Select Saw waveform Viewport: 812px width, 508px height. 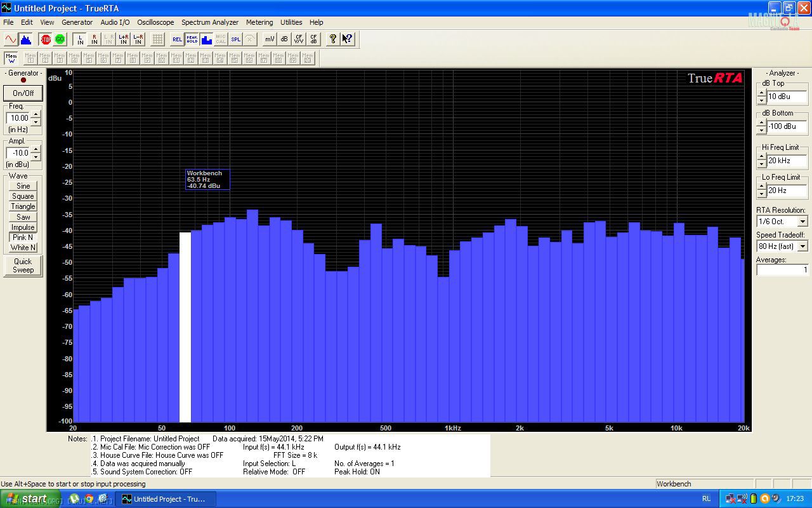(x=23, y=217)
